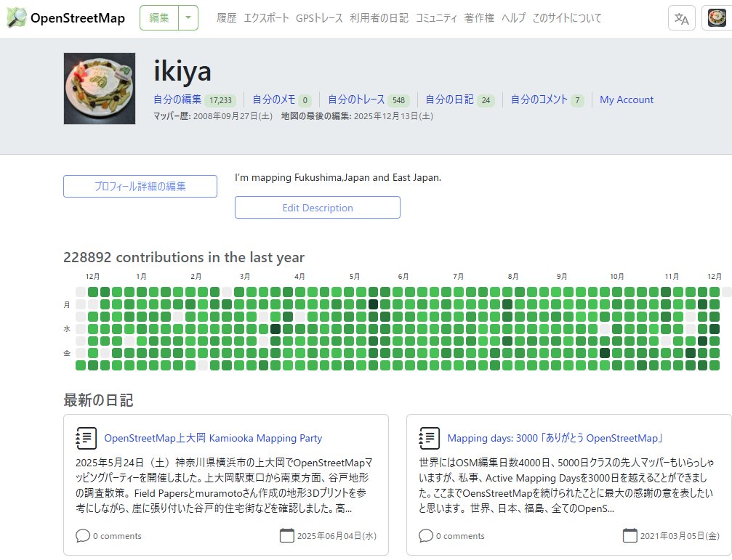
Task: Click the OpenStreetMap magnifier logo icon
Action: (17, 17)
